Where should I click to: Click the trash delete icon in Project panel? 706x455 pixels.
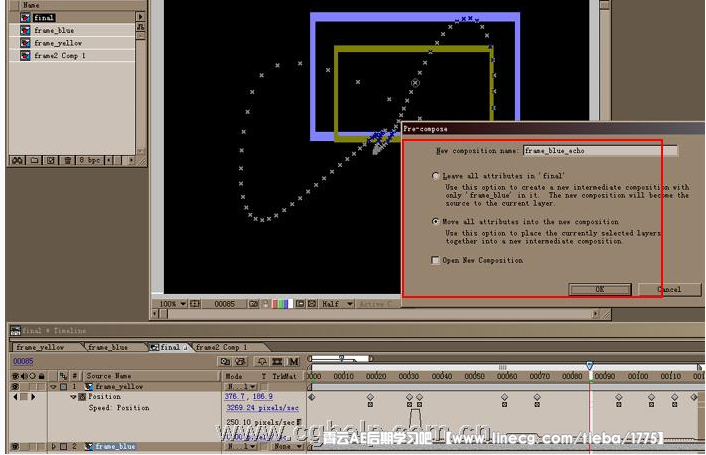(66, 160)
